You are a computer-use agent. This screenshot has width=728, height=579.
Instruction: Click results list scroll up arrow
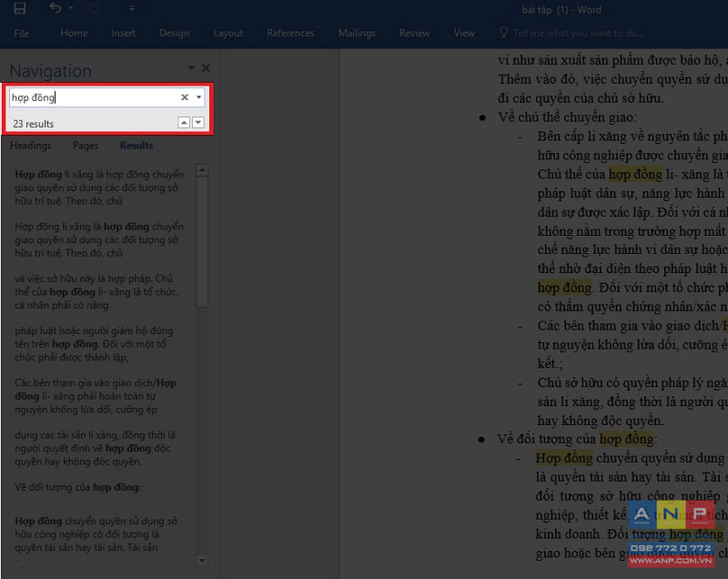click(x=202, y=170)
